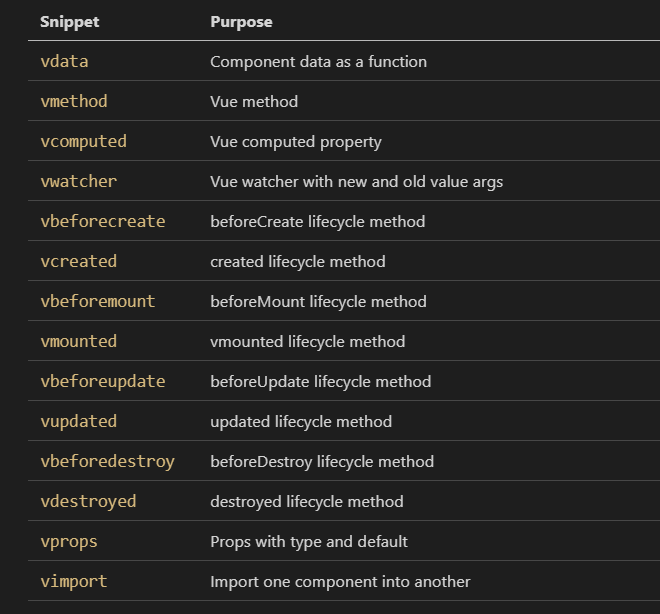Image resolution: width=660 pixels, height=614 pixels.
Task: Select the vprops snippet name
Action: click(x=69, y=542)
